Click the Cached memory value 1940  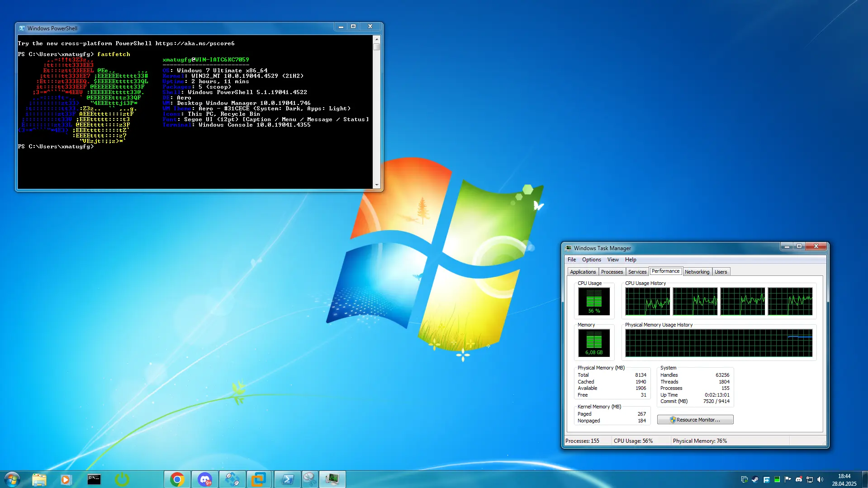[640, 382]
